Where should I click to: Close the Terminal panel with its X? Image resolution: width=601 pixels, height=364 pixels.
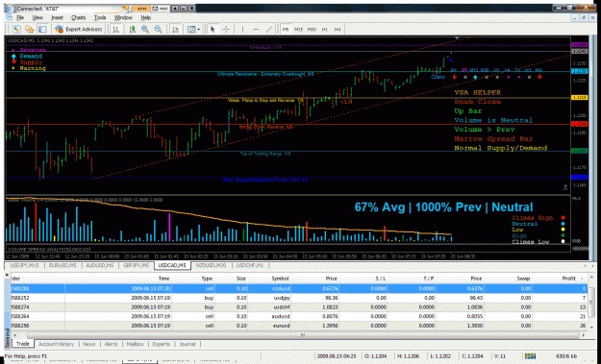tap(7, 275)
